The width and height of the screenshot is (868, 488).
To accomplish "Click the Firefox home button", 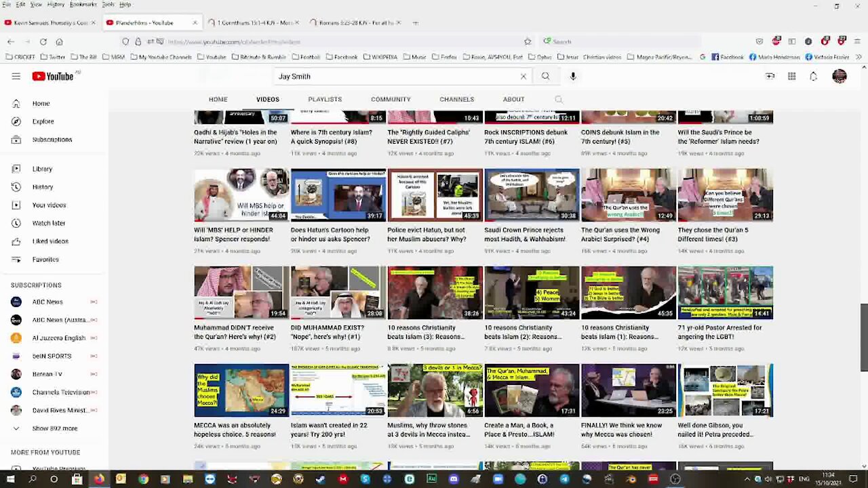I will pos(59,41).
